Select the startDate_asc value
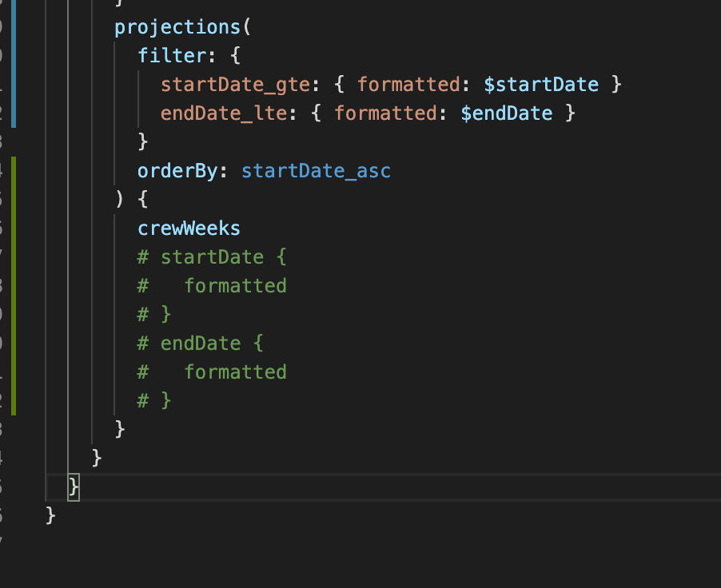 click(316, 170)
